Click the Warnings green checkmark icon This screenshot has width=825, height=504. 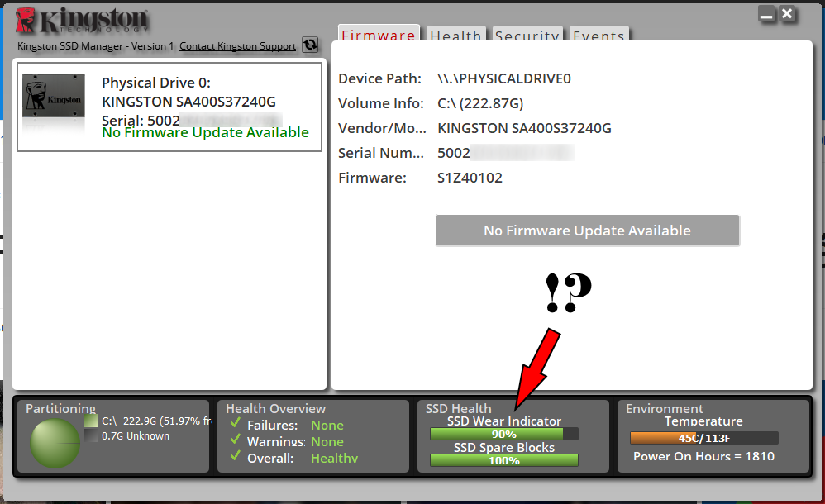click(236, 439)
